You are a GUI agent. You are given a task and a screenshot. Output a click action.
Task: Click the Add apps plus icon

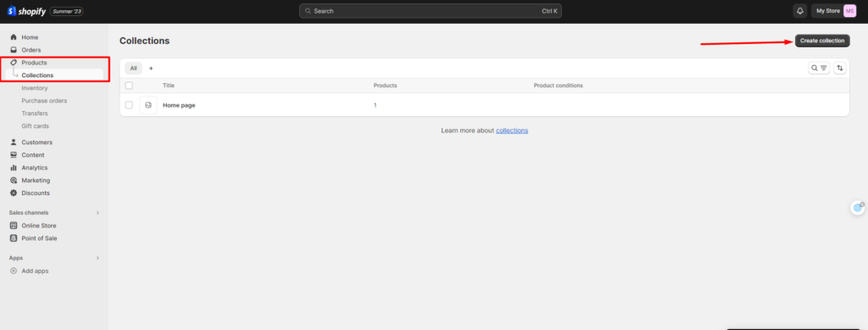[14, 271]
